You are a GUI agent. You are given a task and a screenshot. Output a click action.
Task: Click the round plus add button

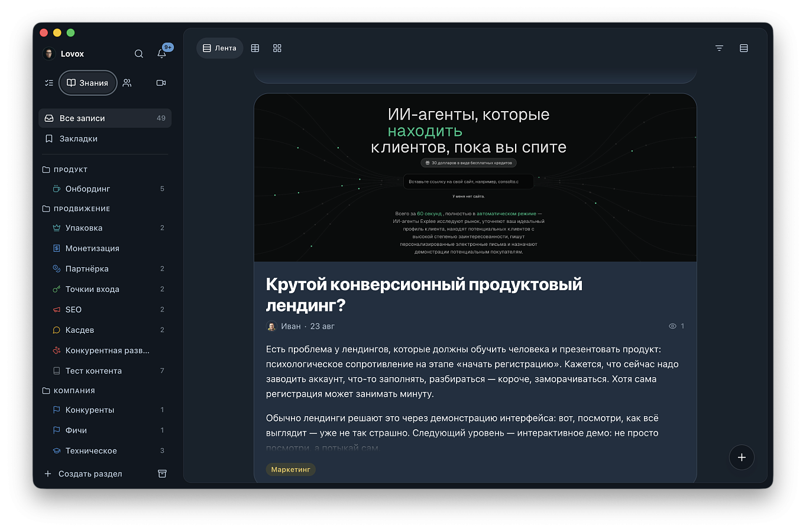click(x=742, y=458)
